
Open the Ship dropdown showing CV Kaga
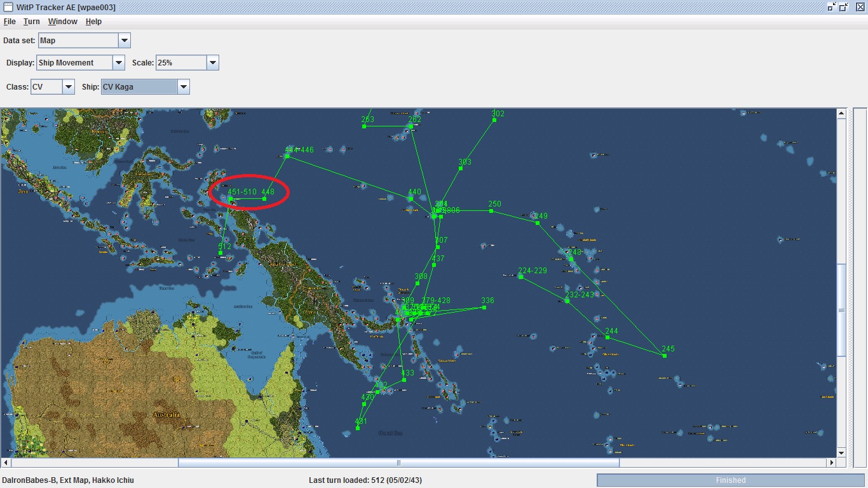184,87
